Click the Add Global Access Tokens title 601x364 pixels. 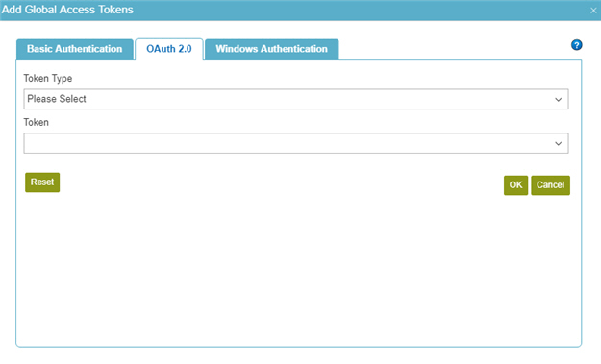67,10
